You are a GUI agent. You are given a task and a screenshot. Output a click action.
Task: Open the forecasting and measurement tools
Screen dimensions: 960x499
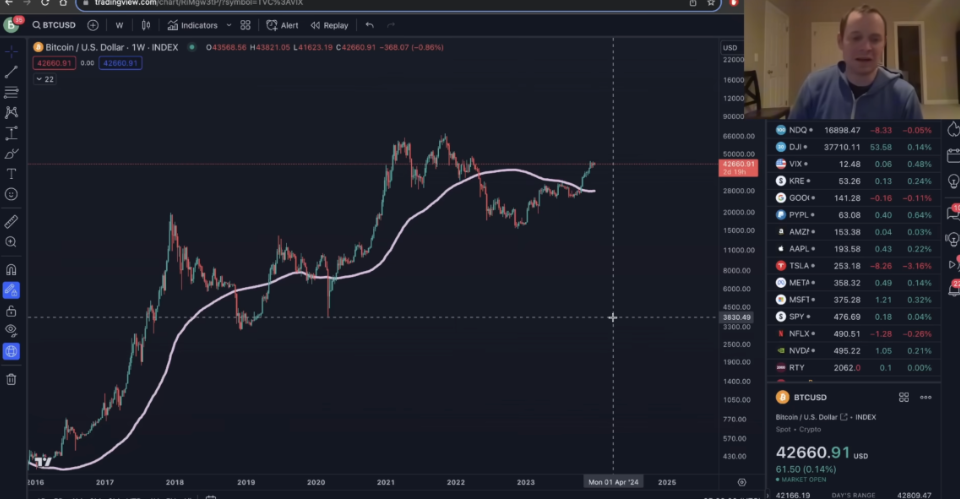click(x=11, y=133)
